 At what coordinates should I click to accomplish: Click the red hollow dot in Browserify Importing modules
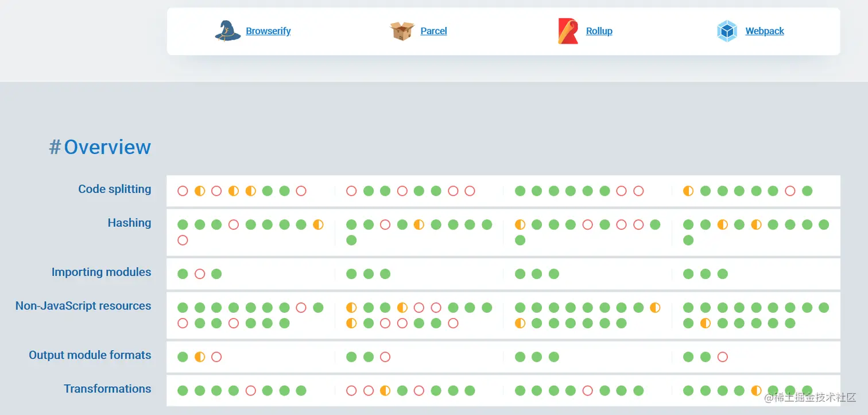(200, 274)
